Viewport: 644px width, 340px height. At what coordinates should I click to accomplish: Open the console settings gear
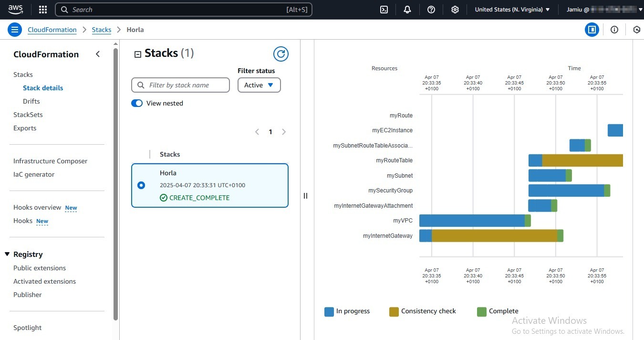coord(455,10)
